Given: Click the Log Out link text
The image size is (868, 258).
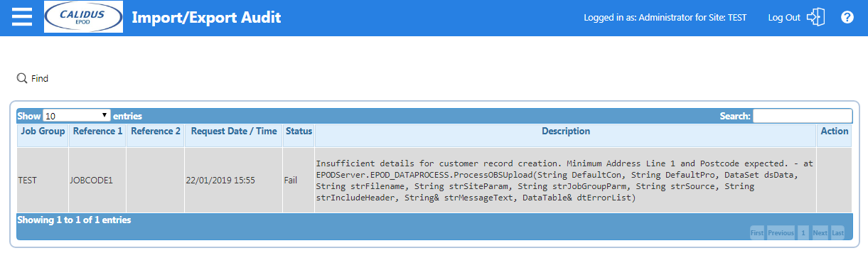Looking at the screenshot, I should click(784, 18).
